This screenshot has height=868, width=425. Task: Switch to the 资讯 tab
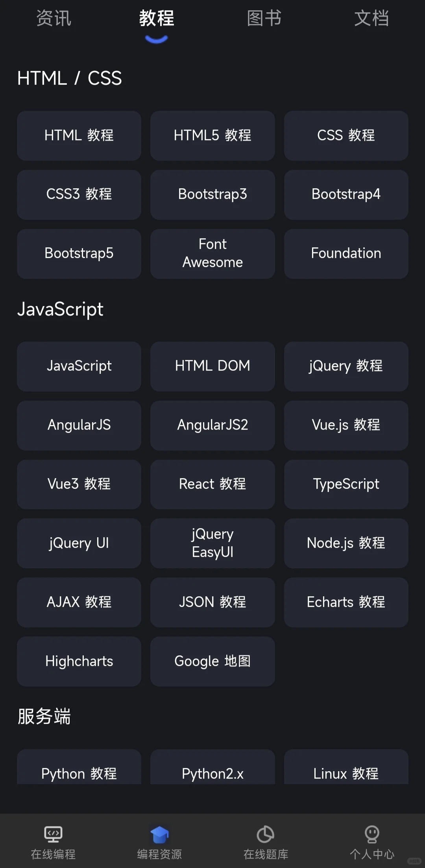coord(54,18)
